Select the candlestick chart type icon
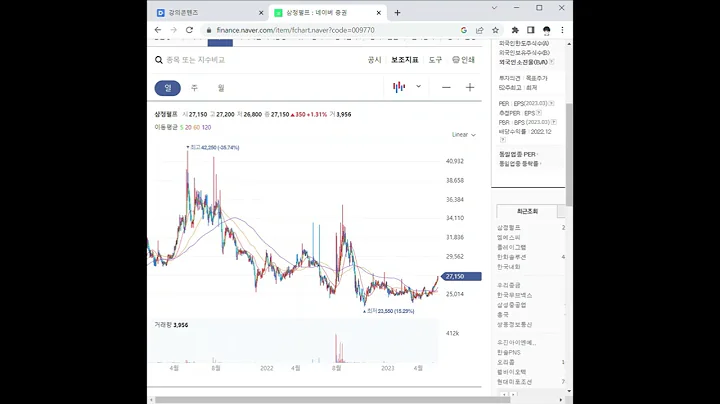 click(399, 87)
